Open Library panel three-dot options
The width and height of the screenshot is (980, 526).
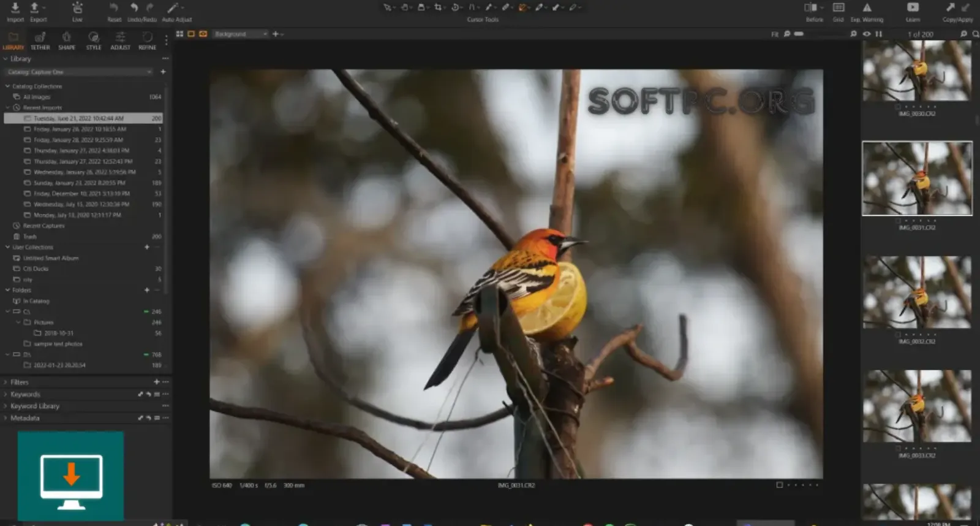165,59
